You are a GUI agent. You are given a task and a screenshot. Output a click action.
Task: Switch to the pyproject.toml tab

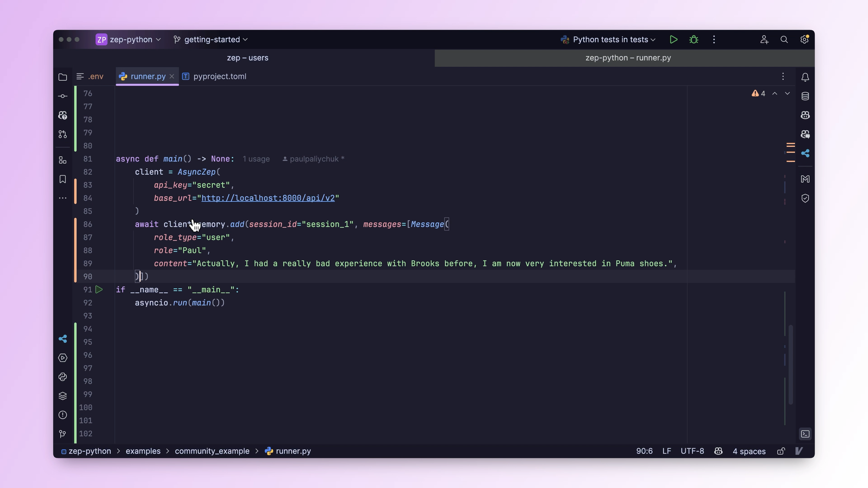click(219, 76)
